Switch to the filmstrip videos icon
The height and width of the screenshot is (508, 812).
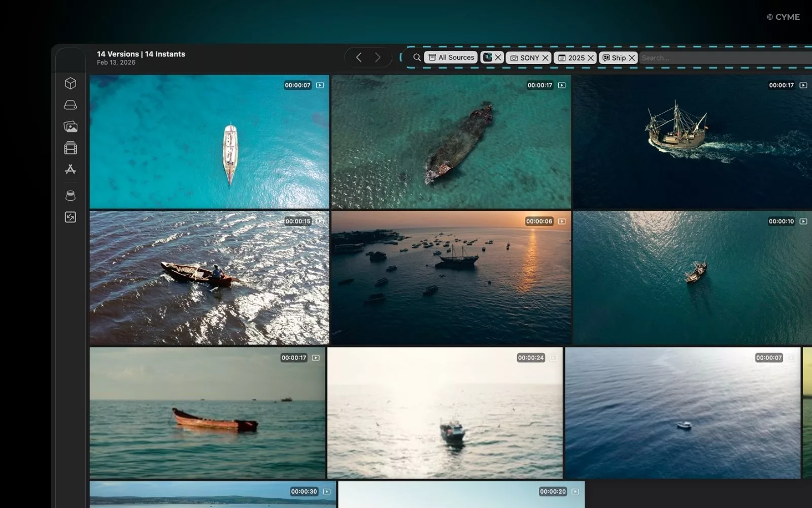coord(70,148)
